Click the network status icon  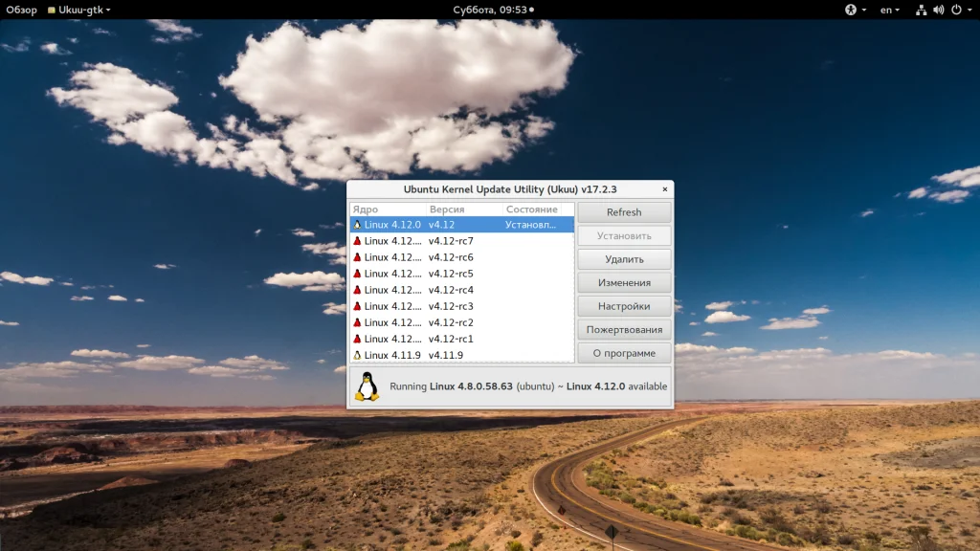pos(921,10)
